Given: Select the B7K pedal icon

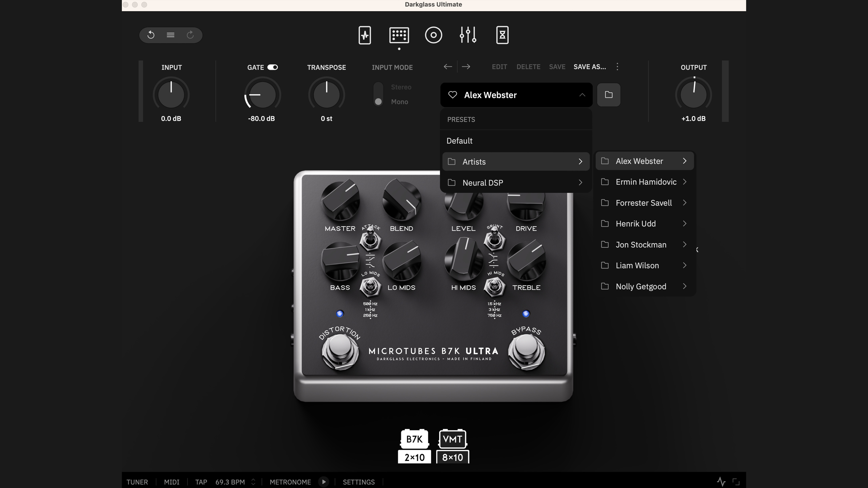Looking at the screenshot, I should pyautogui.click(x=414, y=439).
